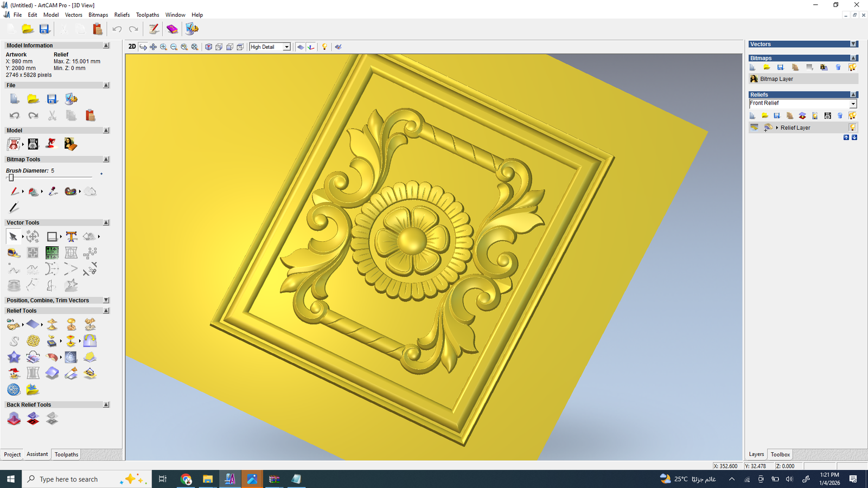Viewport: 868px width, 488px height.
Task: Click the Measure tool tape icon
Action: 14,253
